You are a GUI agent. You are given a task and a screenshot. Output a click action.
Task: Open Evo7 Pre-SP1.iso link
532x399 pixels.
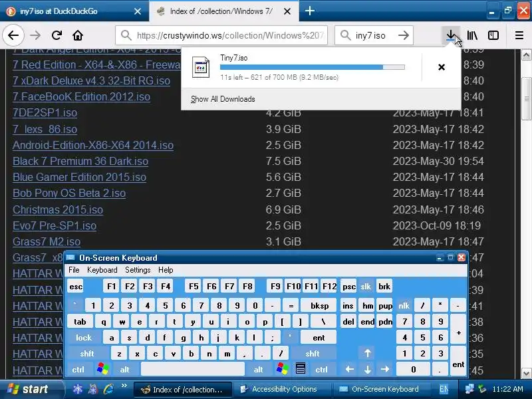(x=55, y=225)
